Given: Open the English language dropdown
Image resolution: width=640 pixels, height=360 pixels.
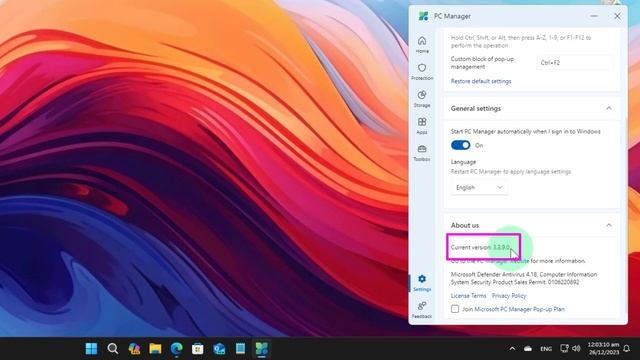Looking at the screenshot, I should (479, 187).
